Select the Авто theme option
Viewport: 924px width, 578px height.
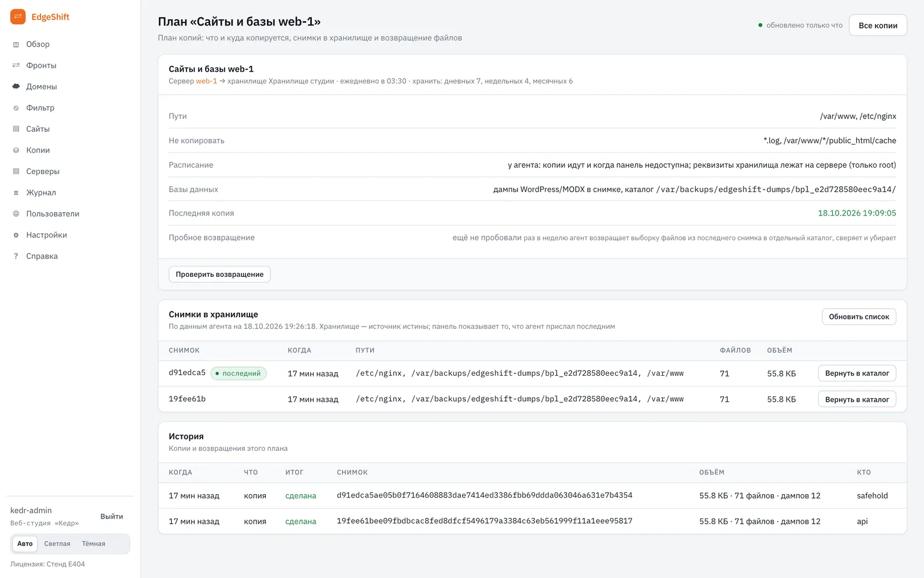tap(25, 544)
